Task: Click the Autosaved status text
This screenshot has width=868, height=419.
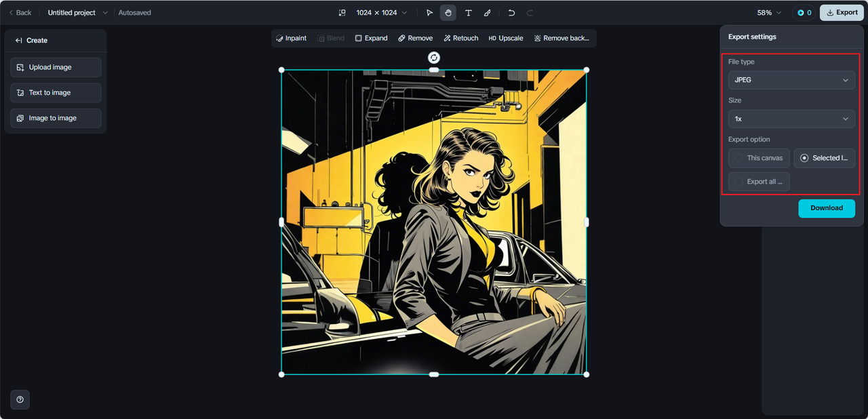Action: 135,13
